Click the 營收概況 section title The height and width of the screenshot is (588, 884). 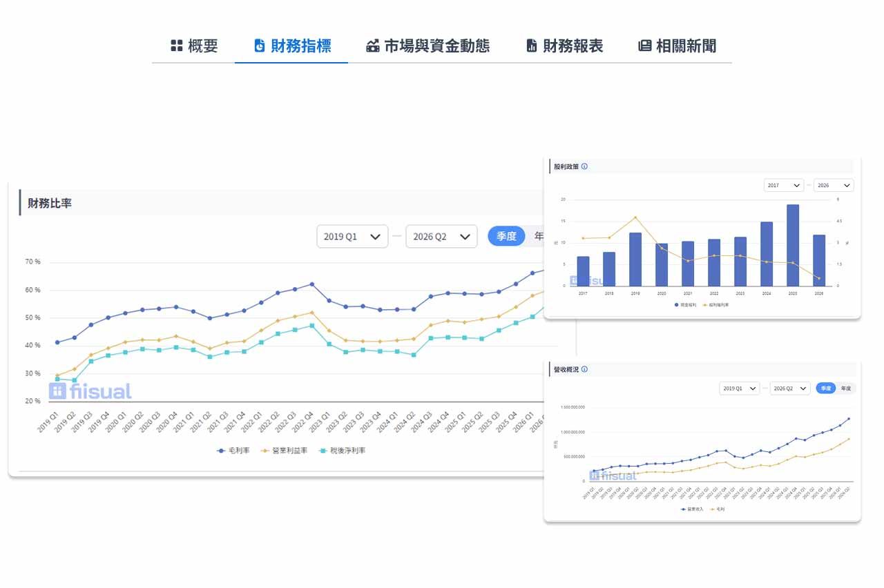(x=566, y=369)
